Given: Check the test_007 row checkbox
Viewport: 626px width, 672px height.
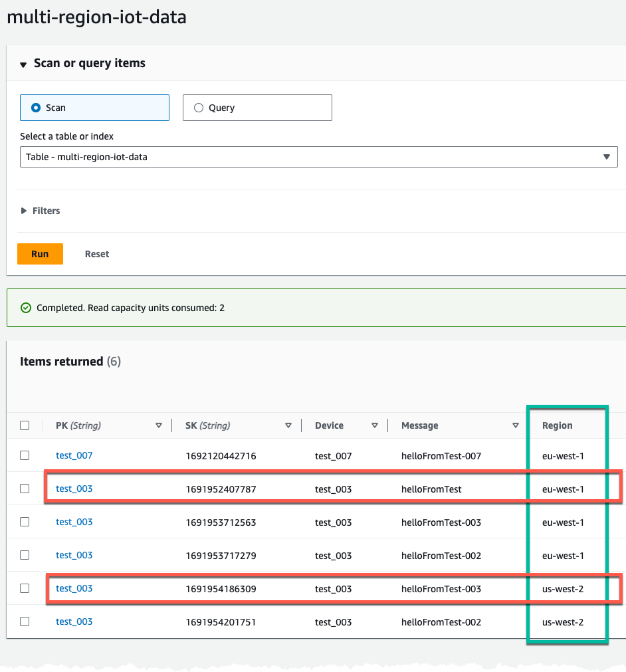Looking at the screenshot, I should [25, 455].
